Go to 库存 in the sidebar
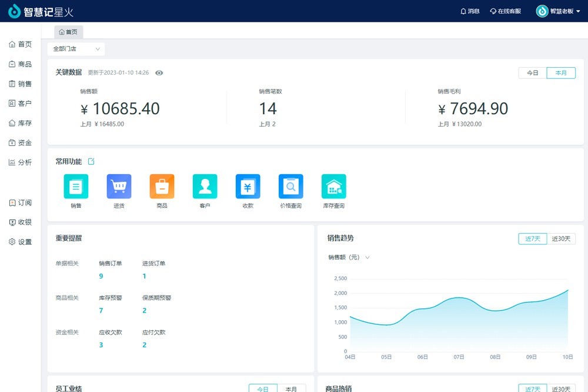The width and height of the screenshot is (588, 392). [21, 123]
